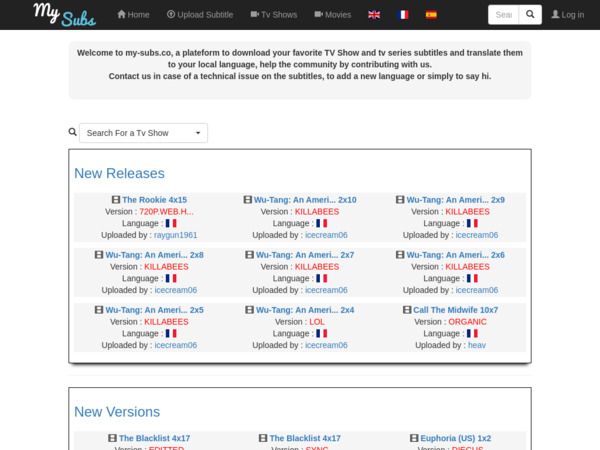Viewport: 600px width, 450px height.
Task: Click film icon beside Wu-Tang 2x10
Action: tap(248, 200)
